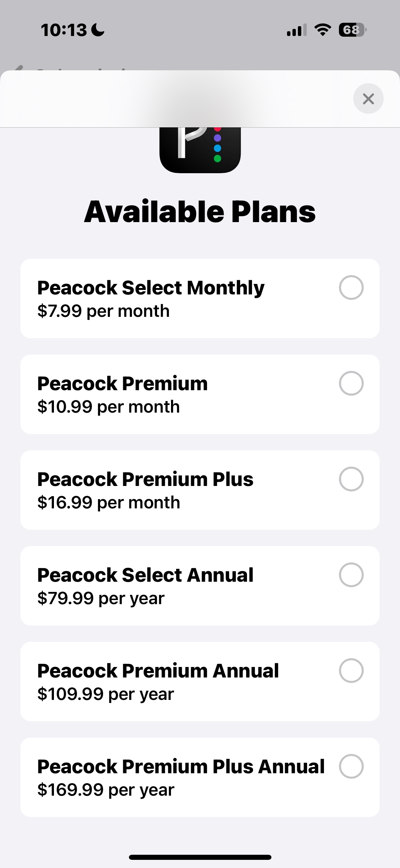Tap the 10:13 clock in status bar

pos(64,30)
